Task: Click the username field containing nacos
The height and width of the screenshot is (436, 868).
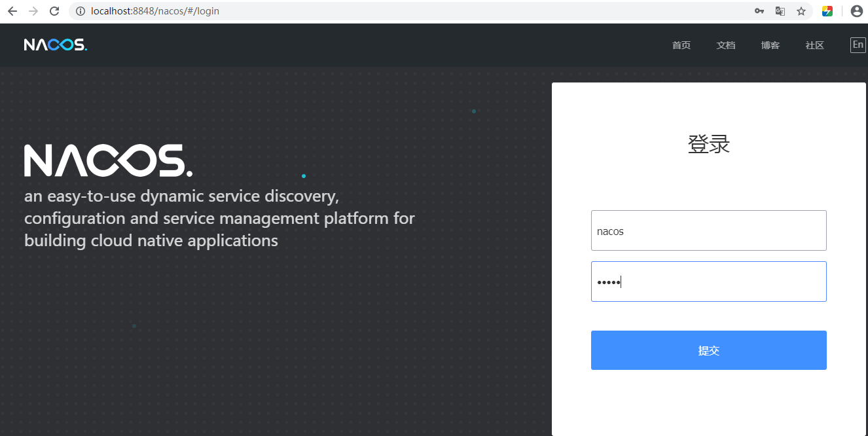Action: [709, 230]
